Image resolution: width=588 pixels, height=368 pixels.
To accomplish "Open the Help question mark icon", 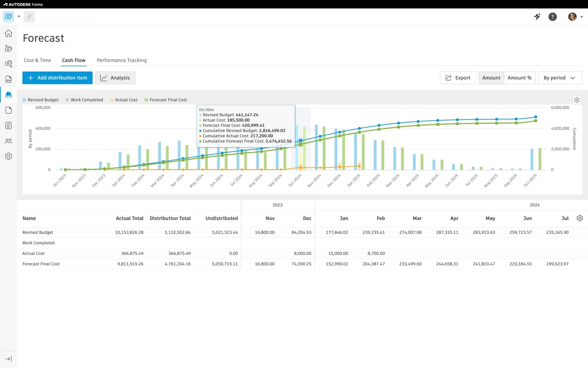I will 553,17.
